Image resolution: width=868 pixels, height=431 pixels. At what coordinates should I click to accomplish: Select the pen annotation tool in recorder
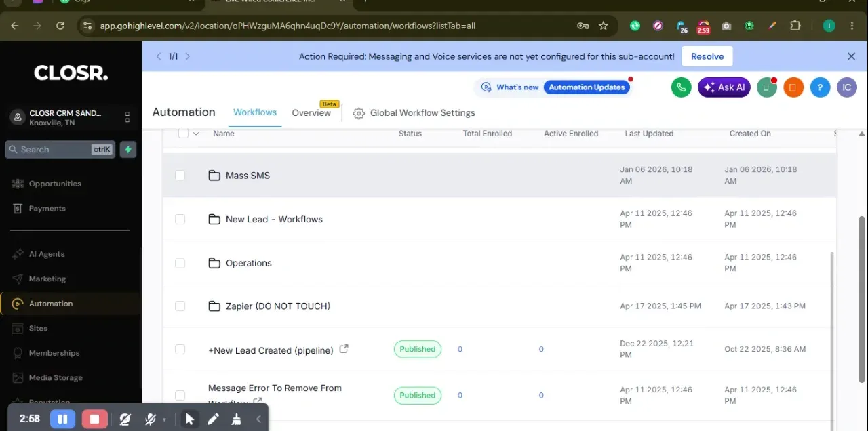pyautogui.click(x=213, y=419)
